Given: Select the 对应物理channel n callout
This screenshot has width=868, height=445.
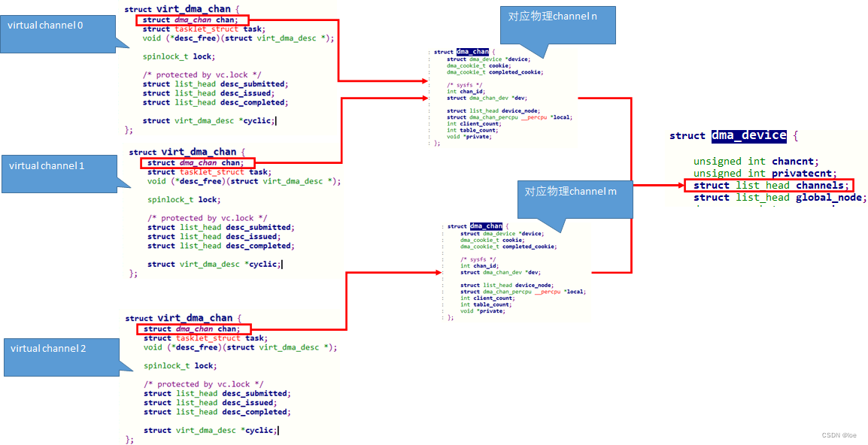Looking at the screenshot, I should tap(557, 23).
